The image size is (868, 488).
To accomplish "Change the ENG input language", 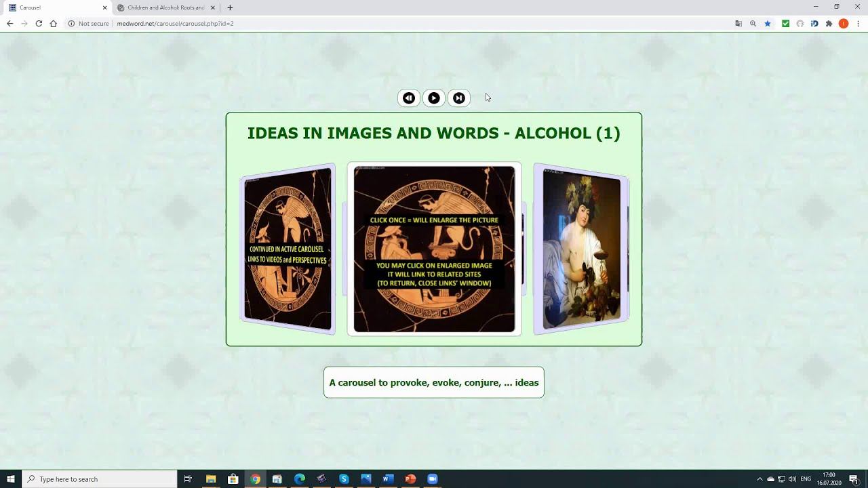I will click(x=806, y=479).
